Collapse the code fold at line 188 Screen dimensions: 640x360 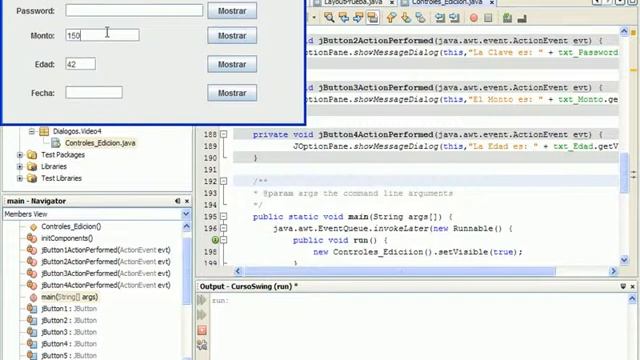(x=223, y=134)
